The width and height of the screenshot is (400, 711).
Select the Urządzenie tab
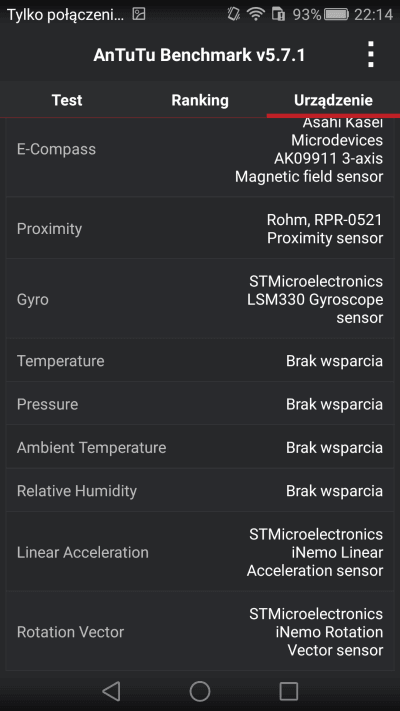pos(333,100)
